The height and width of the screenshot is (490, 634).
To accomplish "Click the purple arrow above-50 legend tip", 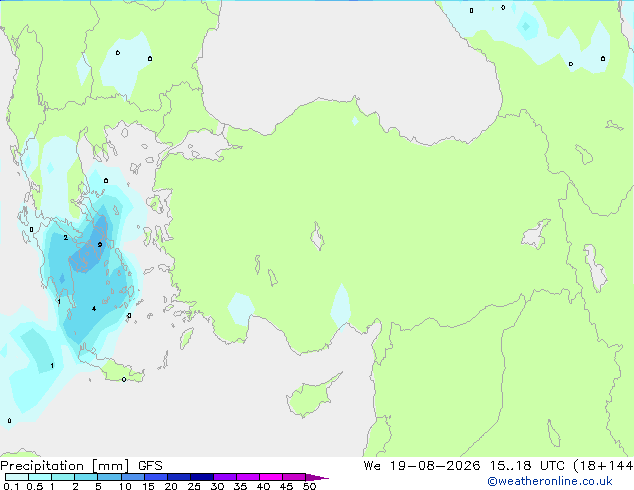I will click(x=317, y=477).
